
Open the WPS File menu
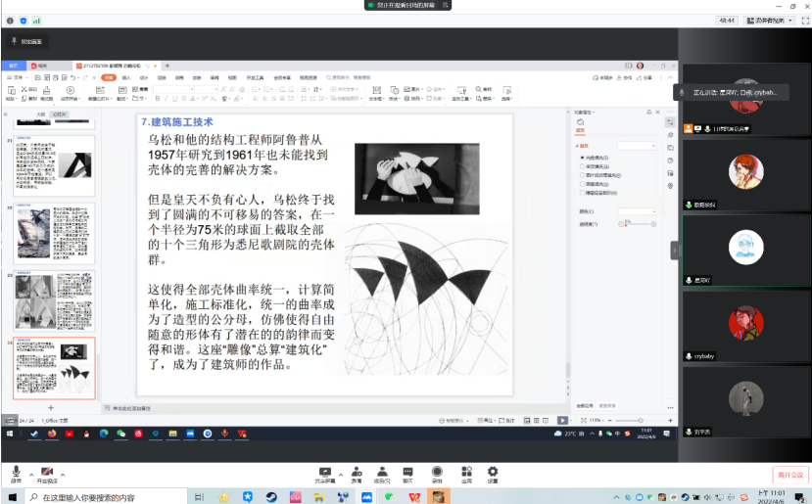tap(17, 77)
